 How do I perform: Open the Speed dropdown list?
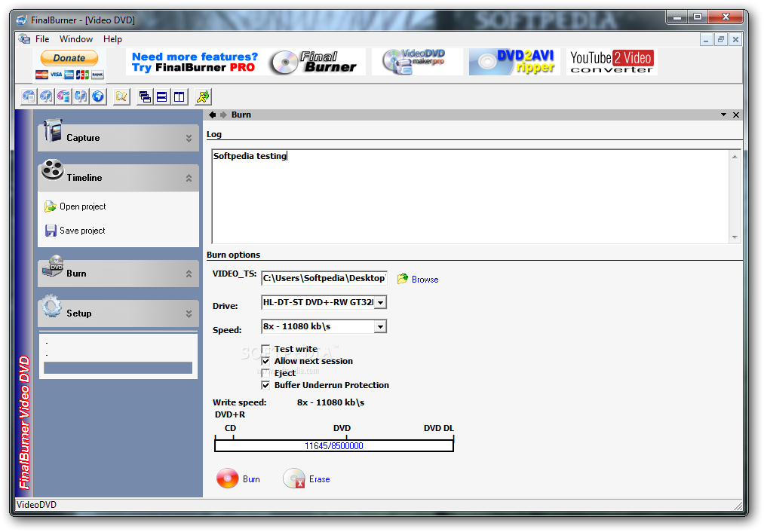tap(381, 326)
